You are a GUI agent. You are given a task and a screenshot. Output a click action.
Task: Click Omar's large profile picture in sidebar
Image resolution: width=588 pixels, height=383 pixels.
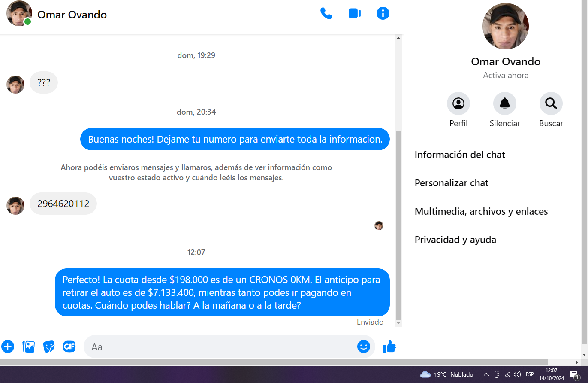coord(505,27)
